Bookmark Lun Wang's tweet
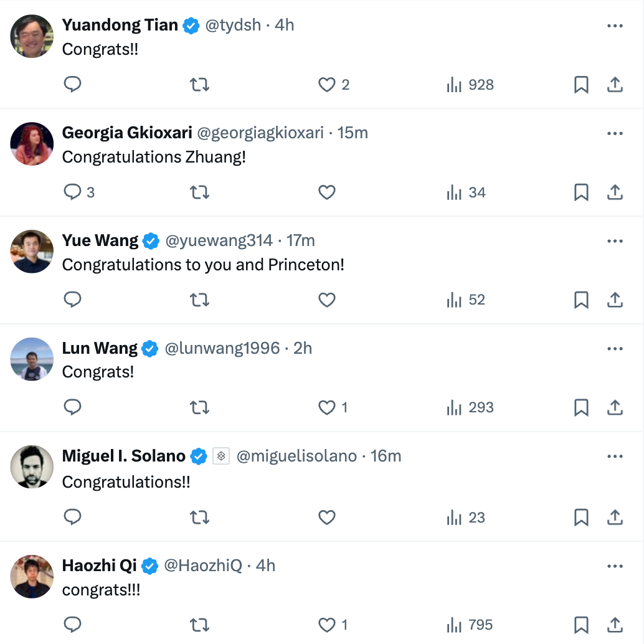Viewport: 644px width, 644px height. pyautogui.click(x=581, y=408)
